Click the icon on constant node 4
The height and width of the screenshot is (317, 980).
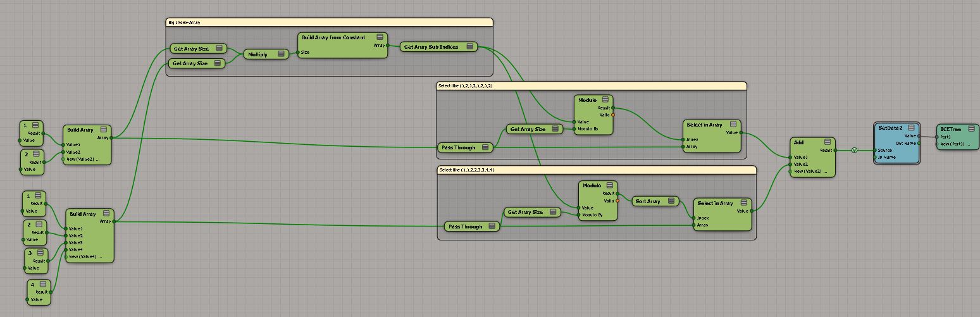point(44,285)
